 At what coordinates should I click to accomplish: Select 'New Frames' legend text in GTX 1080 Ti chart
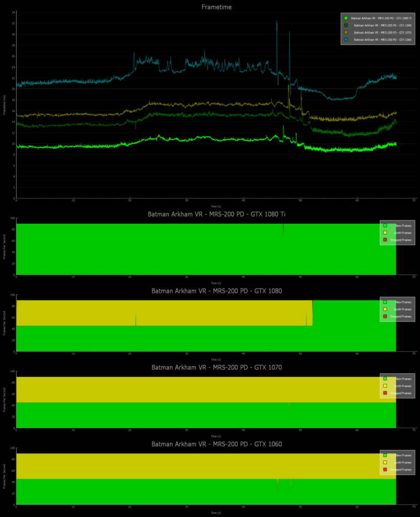403,226
